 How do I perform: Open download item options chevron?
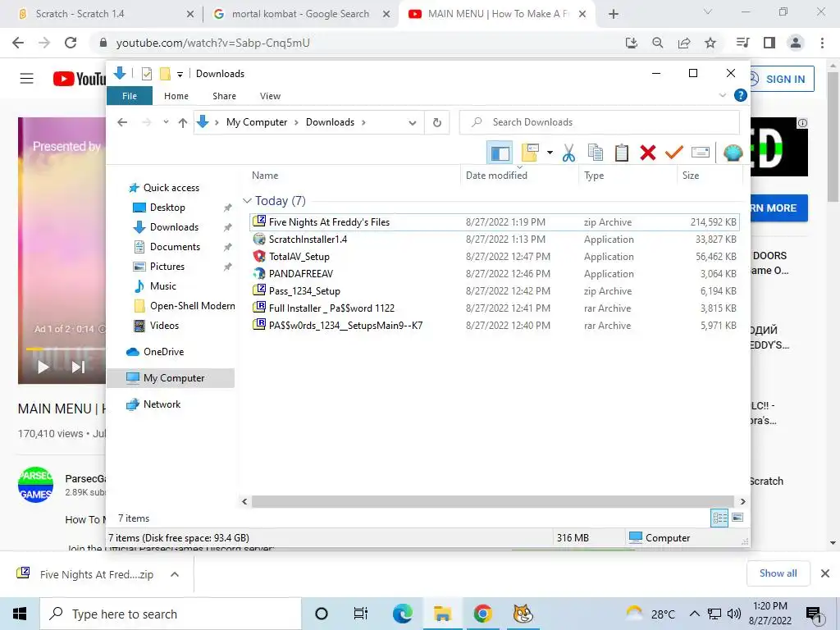[x=174, y=574]
